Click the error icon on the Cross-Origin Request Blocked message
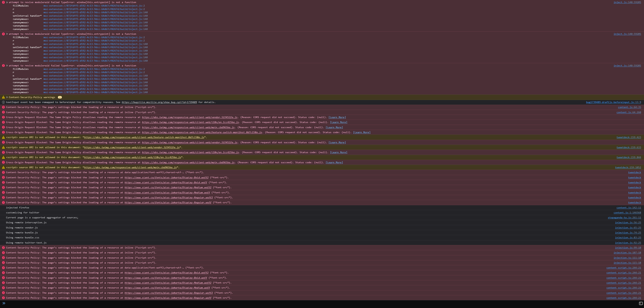This screenshot has height=308, width=644. pyautogui.click(x=3, y=117)
